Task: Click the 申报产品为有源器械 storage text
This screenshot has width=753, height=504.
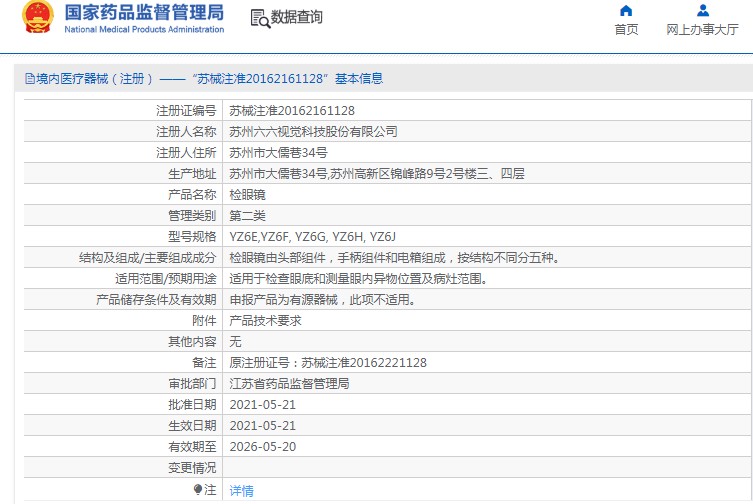Action: (323, 300)
